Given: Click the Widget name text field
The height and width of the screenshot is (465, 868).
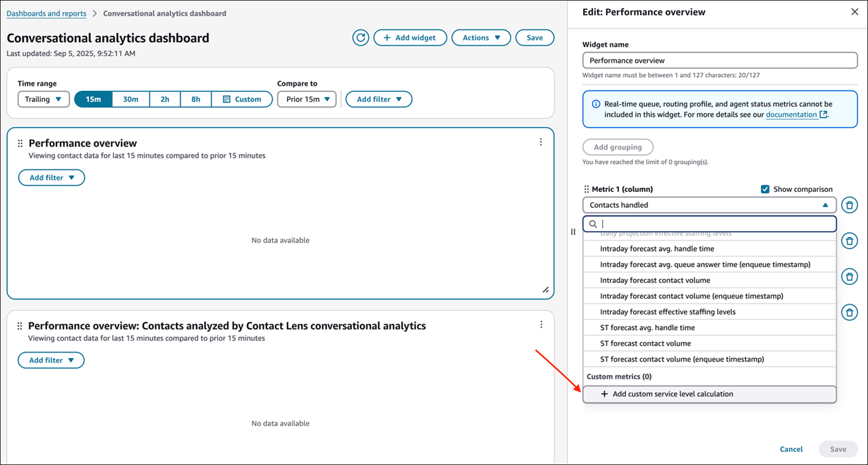Looking at the screenshot, I should (719, 60).
